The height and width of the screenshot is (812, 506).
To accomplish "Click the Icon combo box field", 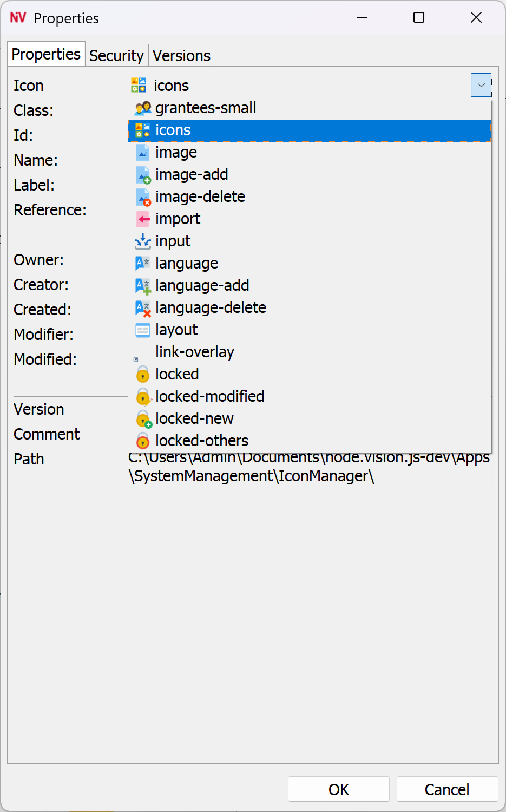I will tap(298, 86).
